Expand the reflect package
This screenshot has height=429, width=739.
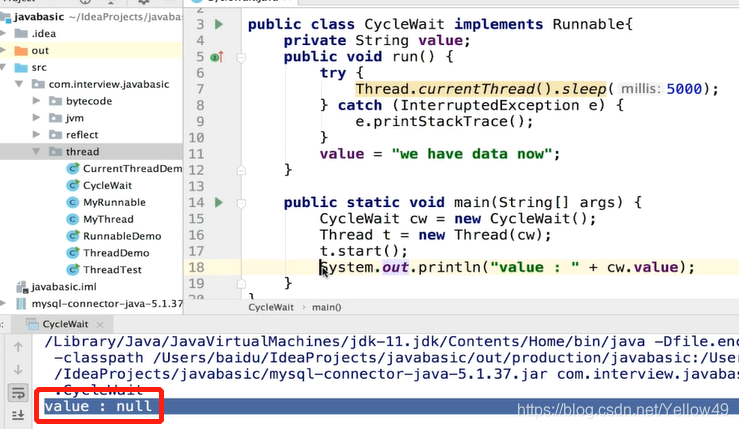(x=36, y=134)
